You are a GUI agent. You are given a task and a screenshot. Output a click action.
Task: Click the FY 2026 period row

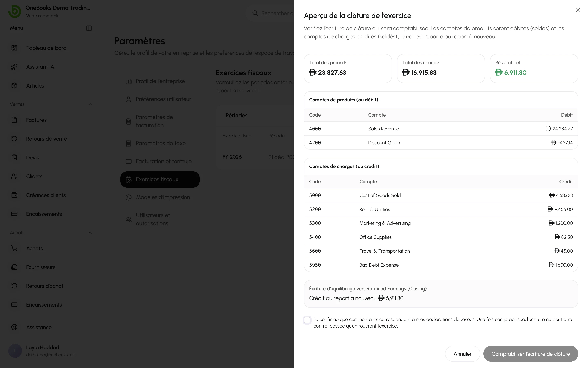[255, 157]
